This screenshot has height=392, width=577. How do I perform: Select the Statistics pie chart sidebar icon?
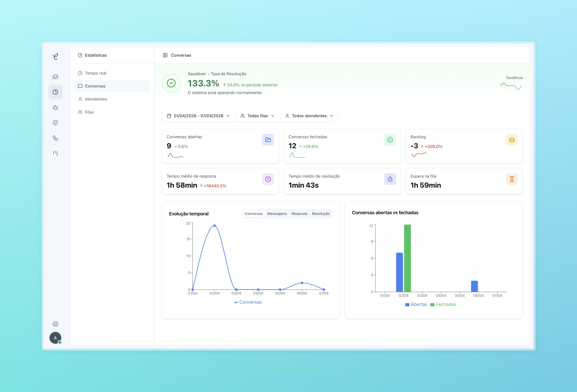pos(55,92)
